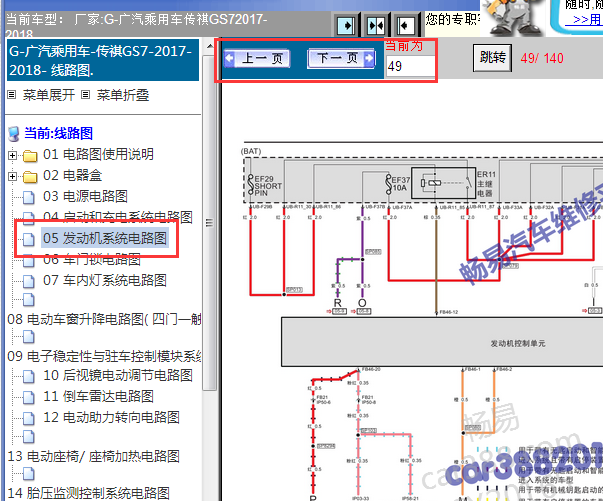
Task: Click folder icon of 02 电器盒
Action: (30, 177)
